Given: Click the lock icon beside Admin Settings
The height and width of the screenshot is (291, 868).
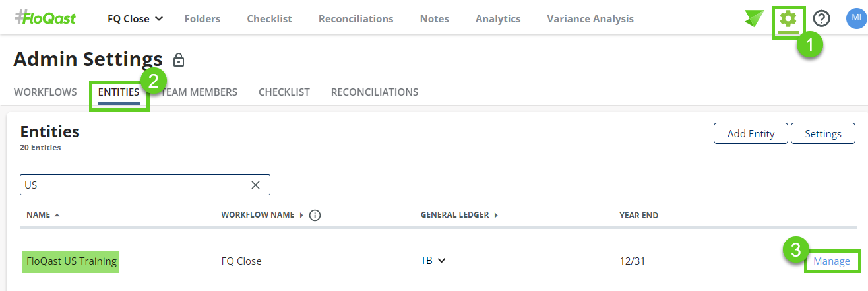Looking at the screenshot, I should pyautogui.click(x=178, y=61).
